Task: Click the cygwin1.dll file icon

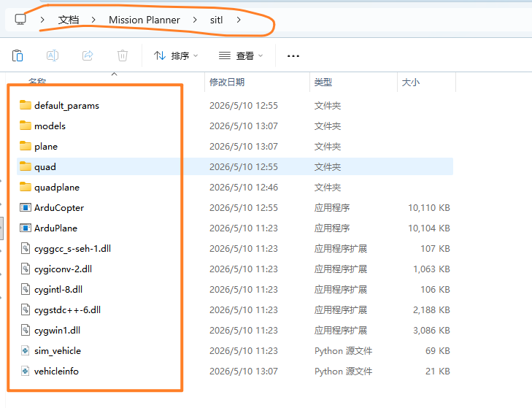Action: tap(26, 330)
